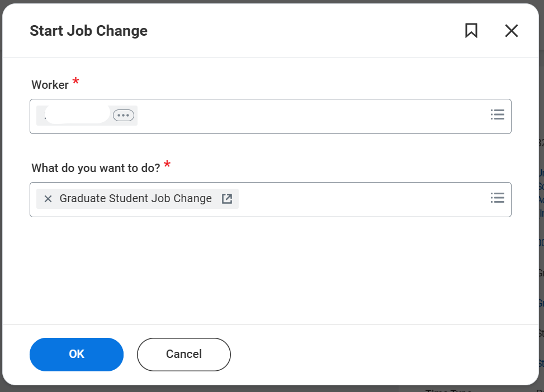Open the Worker selection prompt list

pyautogui.click(x=498, y=114)
